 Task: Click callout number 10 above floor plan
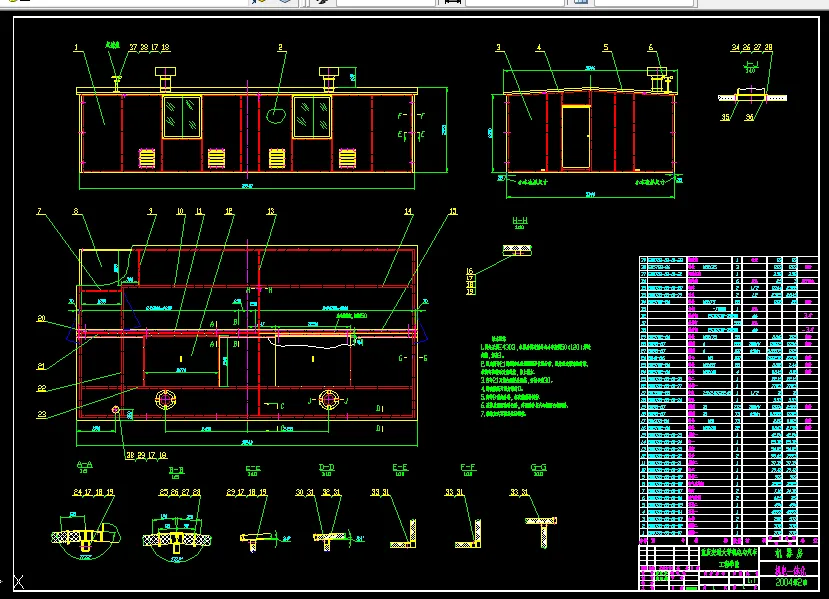click(180, 211)
